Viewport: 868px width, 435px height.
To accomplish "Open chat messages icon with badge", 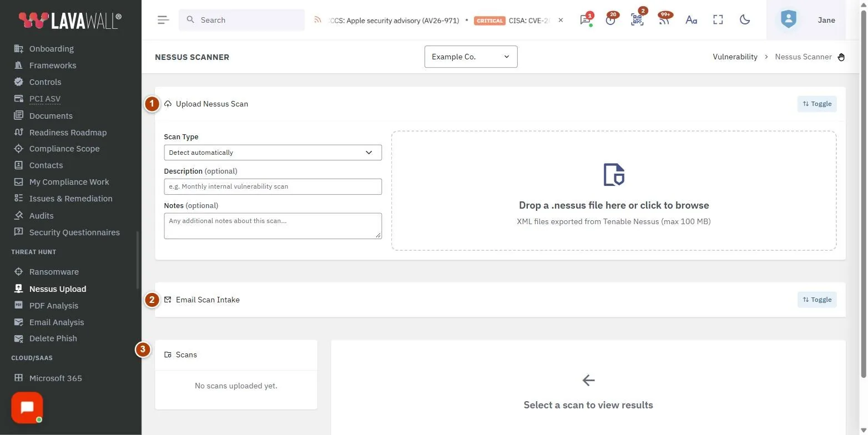I will pos(585,20).
